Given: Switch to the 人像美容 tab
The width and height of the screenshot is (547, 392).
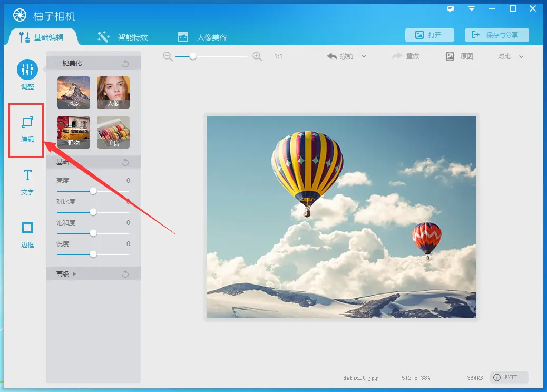Looking at the screenshot, I should 202,37.
